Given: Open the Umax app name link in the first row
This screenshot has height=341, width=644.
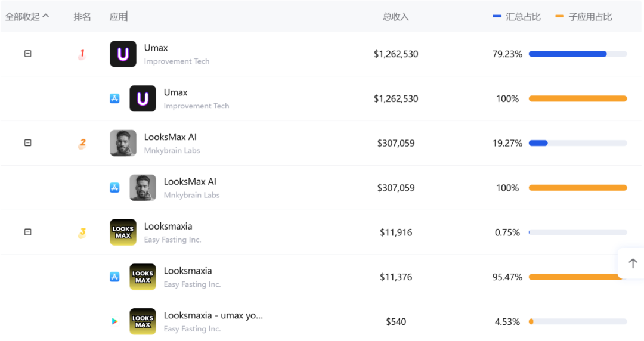Looking at the screenshot, I should [156, 48].
